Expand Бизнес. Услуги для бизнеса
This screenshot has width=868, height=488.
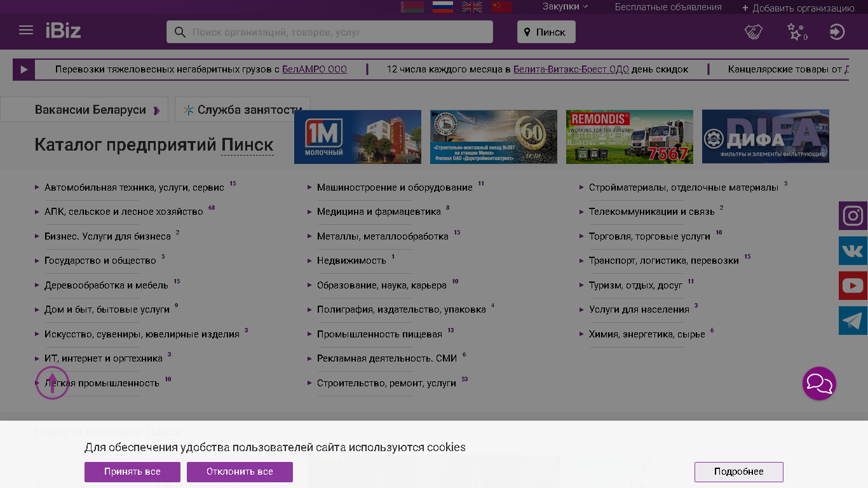pyautogui.click(x=107, y=236)
